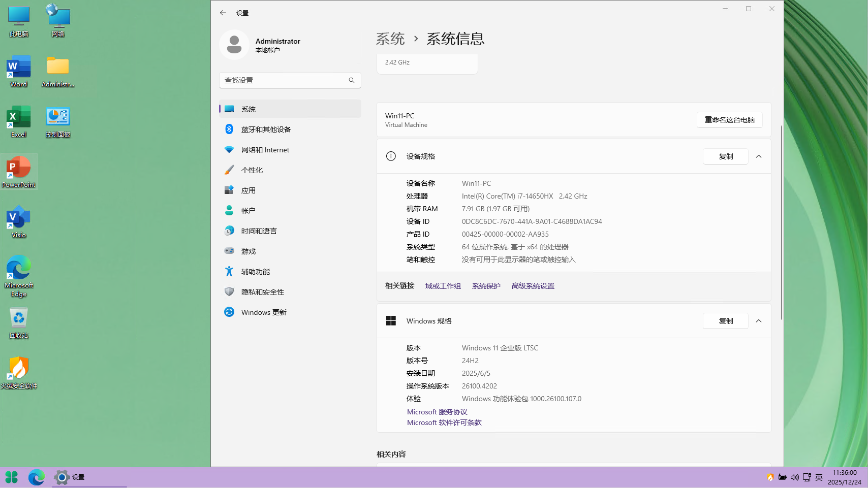
Task: Open the 高级系统设置 link
Action: tap(533, 286)
